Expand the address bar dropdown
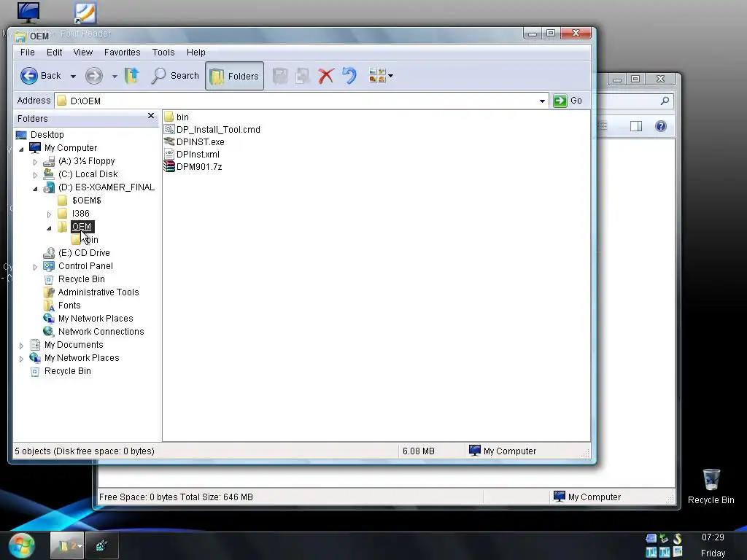The width and height of the screenshot is (747, 560). [x=542, y=101]
